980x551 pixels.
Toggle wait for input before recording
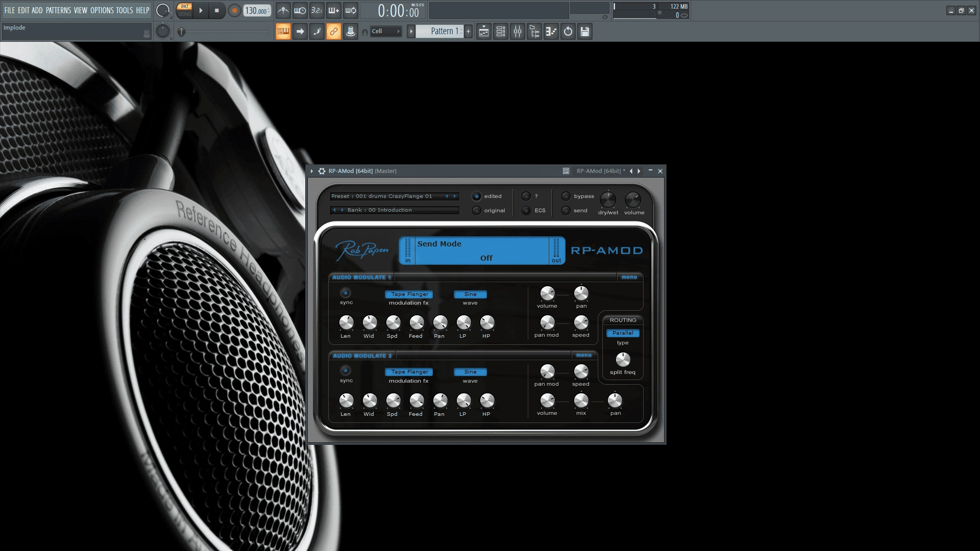(x=300, y=10)
